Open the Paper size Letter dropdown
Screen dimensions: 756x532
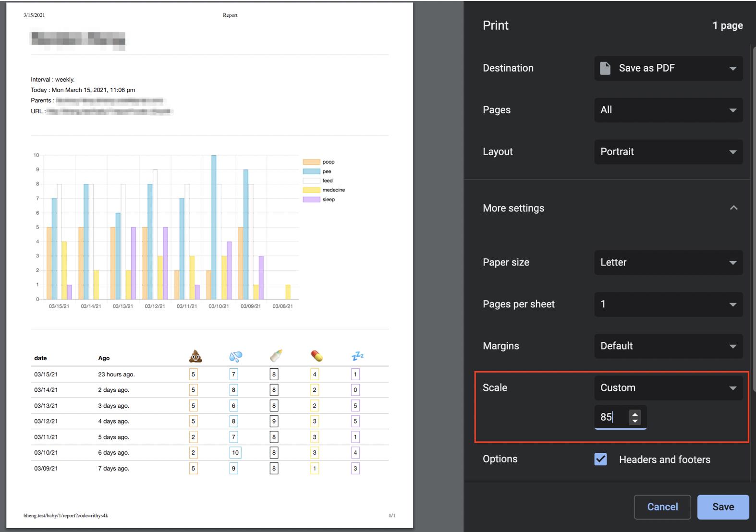[668, 263]
